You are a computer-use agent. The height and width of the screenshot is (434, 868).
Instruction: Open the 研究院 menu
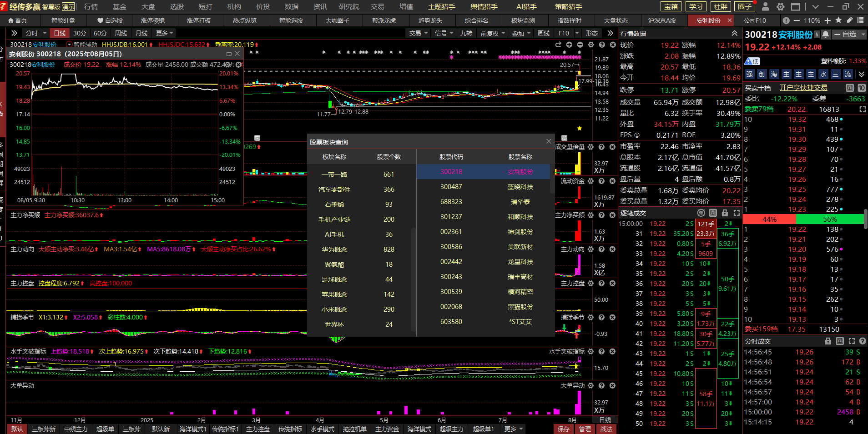click(349, 7)
